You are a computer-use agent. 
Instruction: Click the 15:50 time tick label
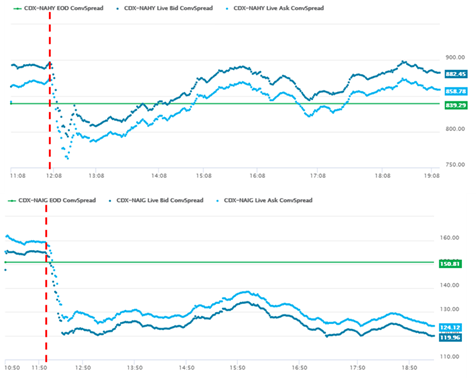237,368
